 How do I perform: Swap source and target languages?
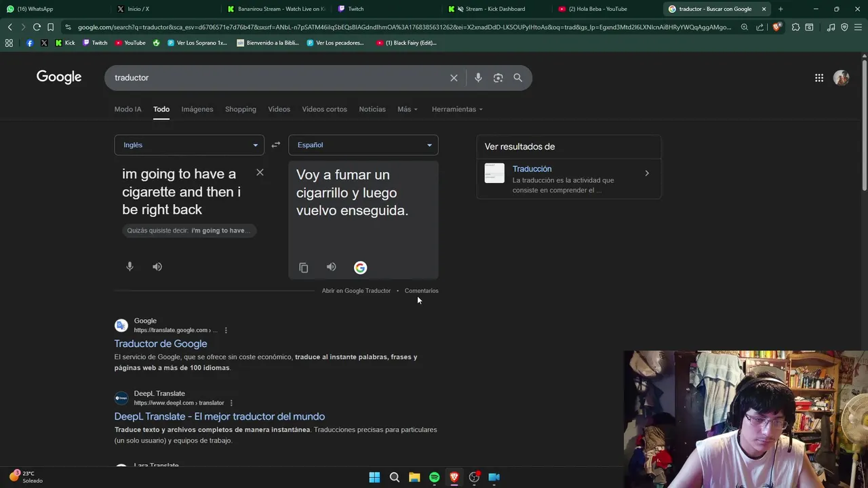pyautogui.click(x=276, y=145)
